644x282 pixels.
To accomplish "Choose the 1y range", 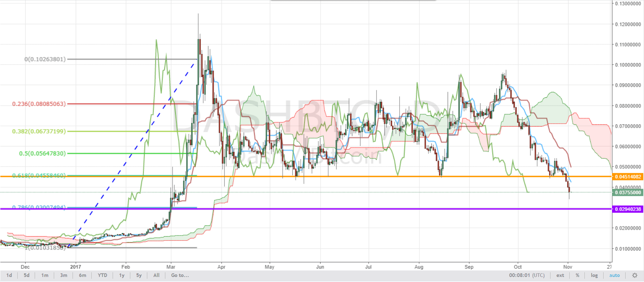I will pos(122,276).
